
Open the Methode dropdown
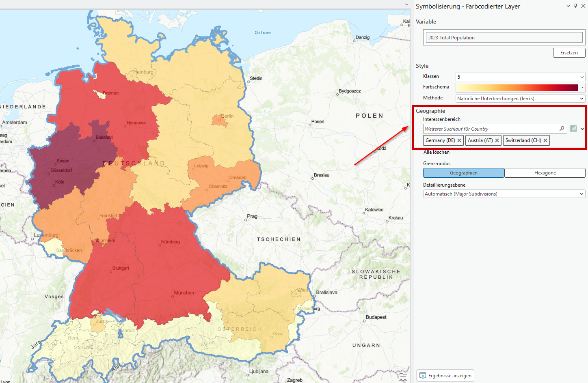tap(520, 98)
